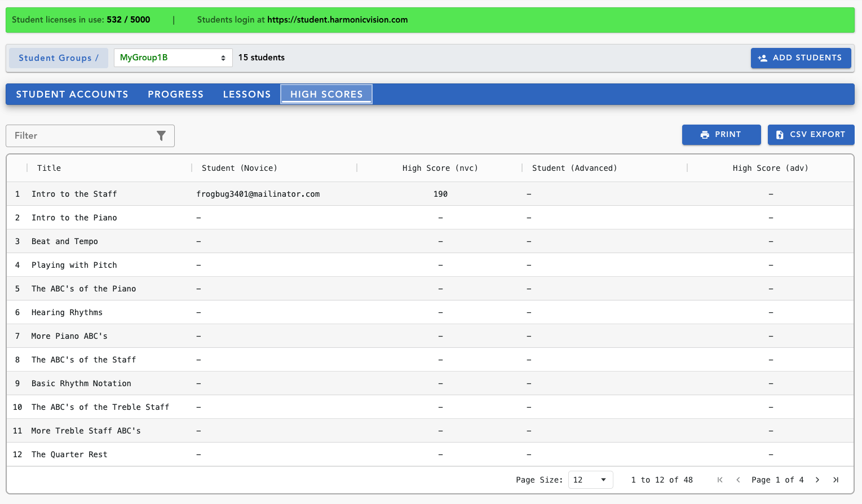Click the Page 1 of 4 indicator
Viewport: 862px width, 504px height.
777,480
